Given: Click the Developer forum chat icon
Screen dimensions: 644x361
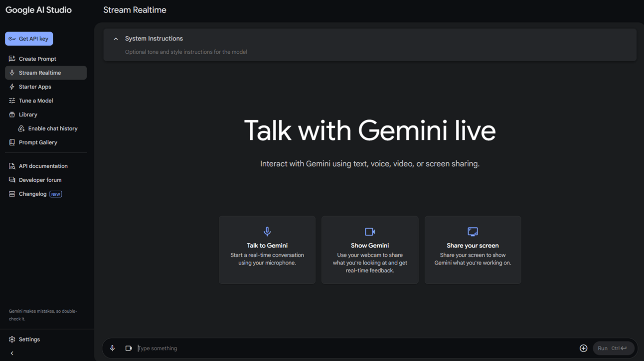Looking at the screenshot, I should (x=12, y=180).
